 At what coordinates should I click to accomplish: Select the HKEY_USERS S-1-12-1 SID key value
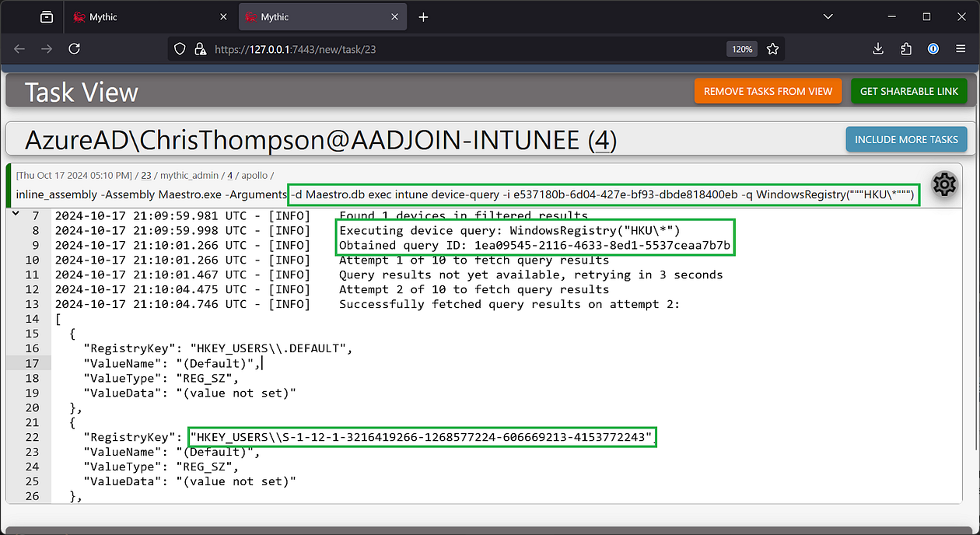pyautogui.click(x=421, y=437)
